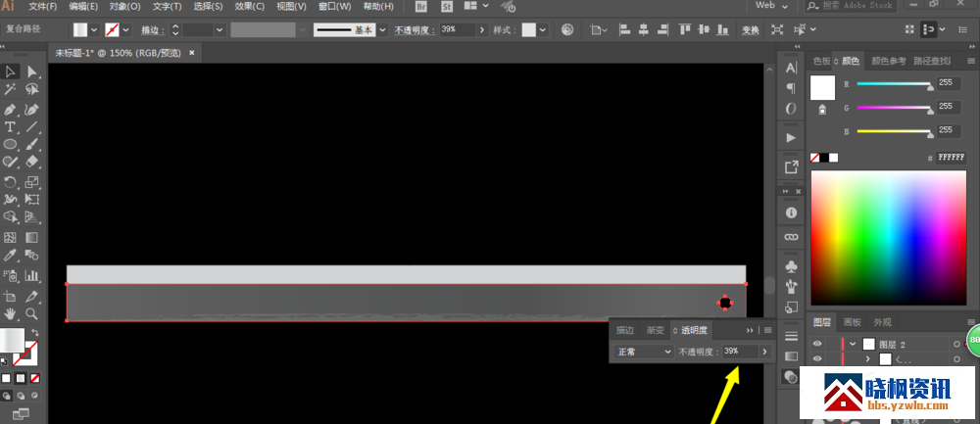
Task: Select the Ellipse shape tool
Action: (x=11, y=145)
